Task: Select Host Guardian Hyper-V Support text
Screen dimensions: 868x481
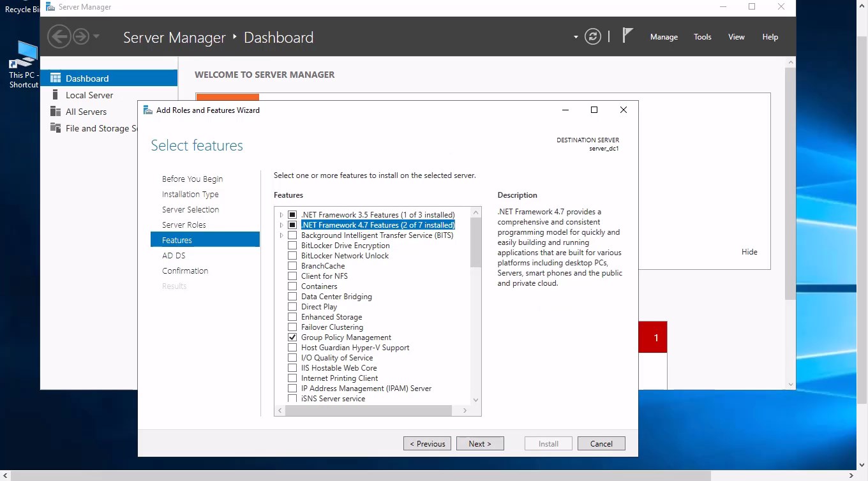Action: [355, 348]
